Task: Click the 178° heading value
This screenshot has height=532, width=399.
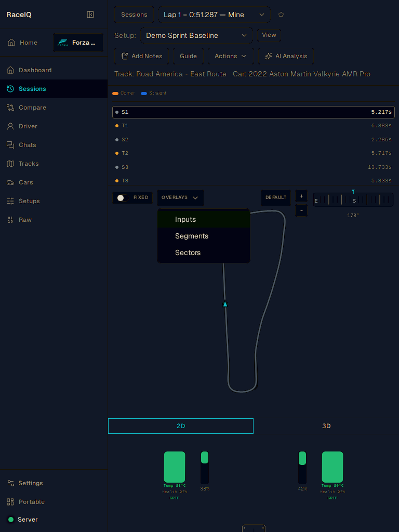Action: tap(353, 216)
